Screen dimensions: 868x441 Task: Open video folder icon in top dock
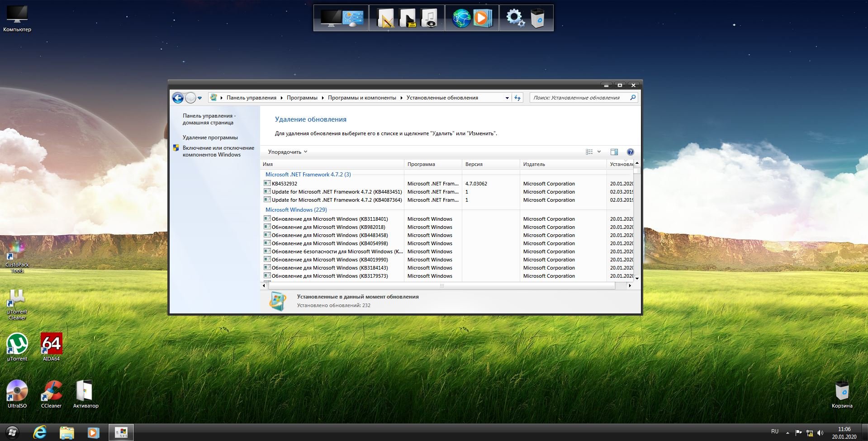click(408, 18)
